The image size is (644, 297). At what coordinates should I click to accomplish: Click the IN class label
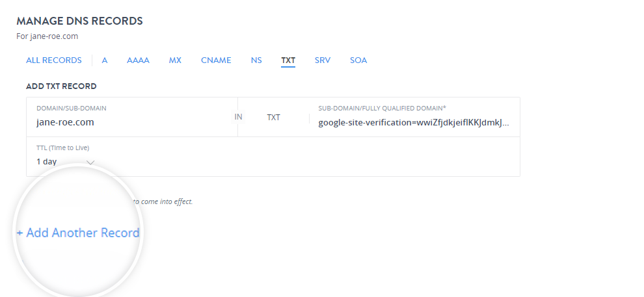pos(238,117)
